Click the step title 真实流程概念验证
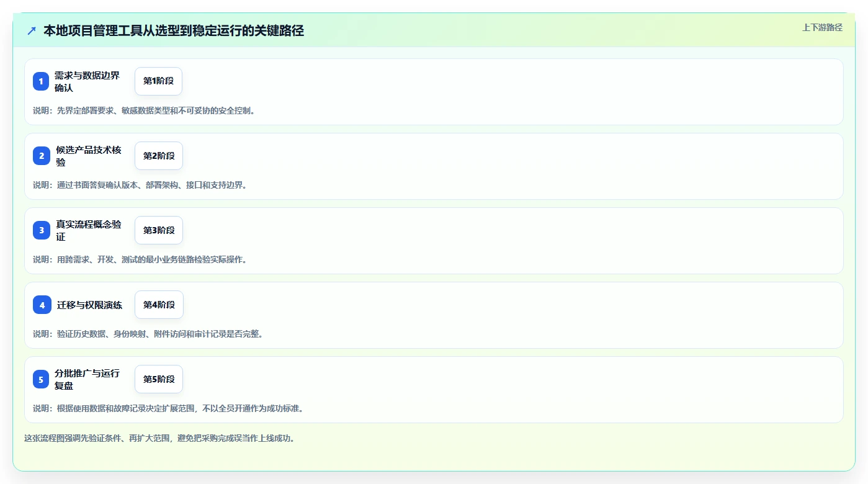The image size is (868, 484). (89, 230)
